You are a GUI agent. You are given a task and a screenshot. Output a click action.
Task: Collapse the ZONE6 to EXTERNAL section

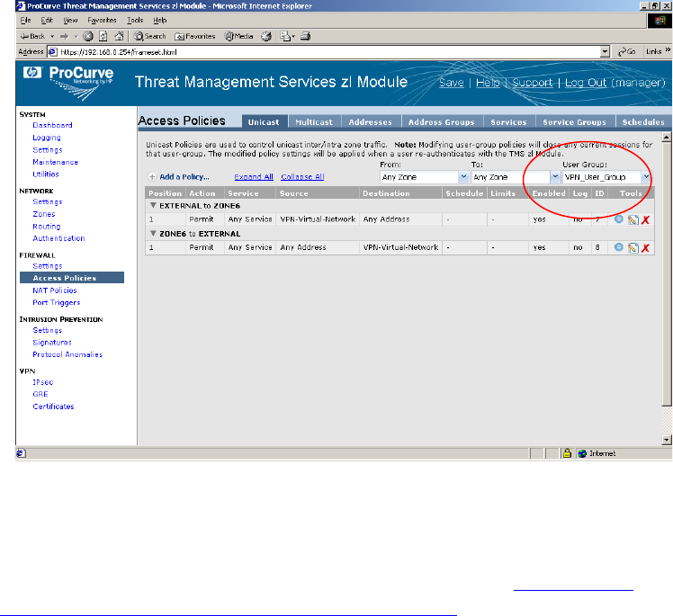click(153, 233)
